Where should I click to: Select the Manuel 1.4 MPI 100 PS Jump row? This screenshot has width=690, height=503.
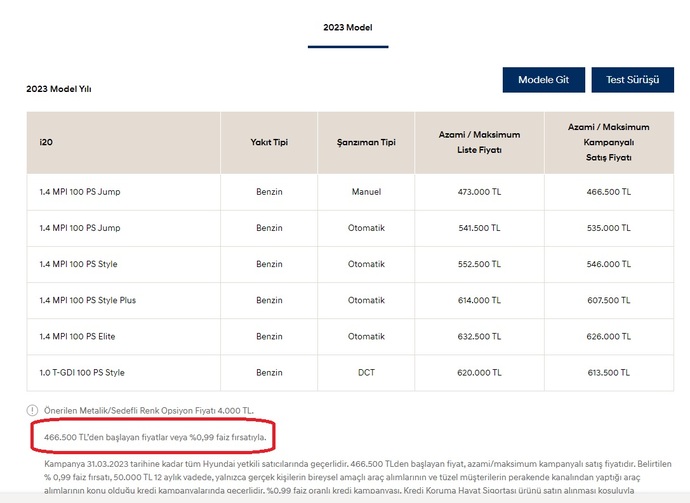coord(350,192)
